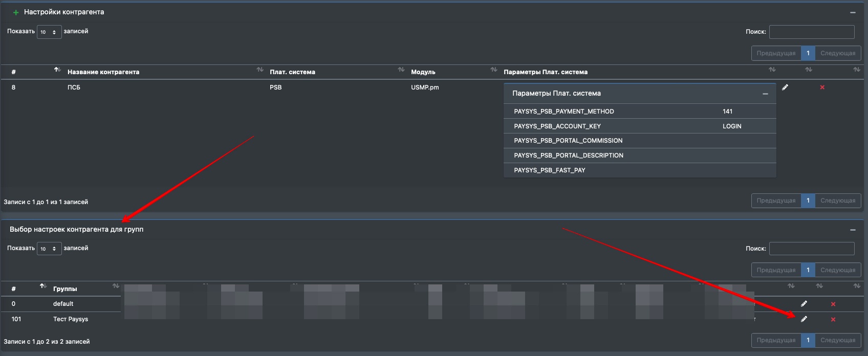
Task: Open records-per-page dropdown in top table
Action: click(x=49, y=32)
